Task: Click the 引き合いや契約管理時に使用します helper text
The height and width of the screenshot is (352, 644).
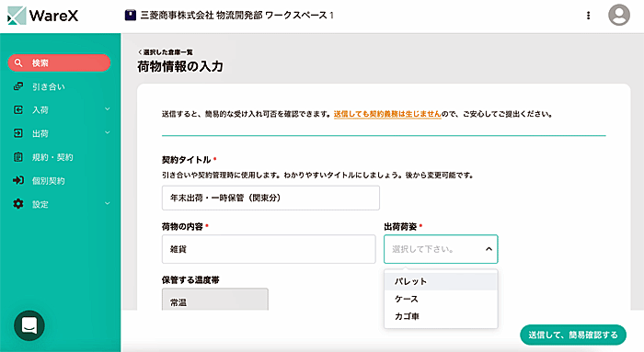Action: [318, 176]
